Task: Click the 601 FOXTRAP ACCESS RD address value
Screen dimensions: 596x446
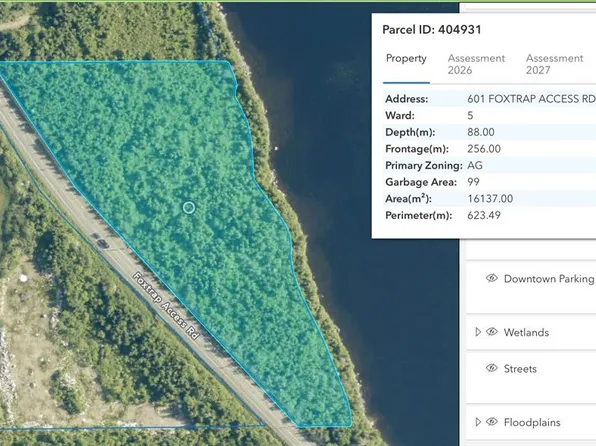Action: pyautogui.click(x=531, y=99)
